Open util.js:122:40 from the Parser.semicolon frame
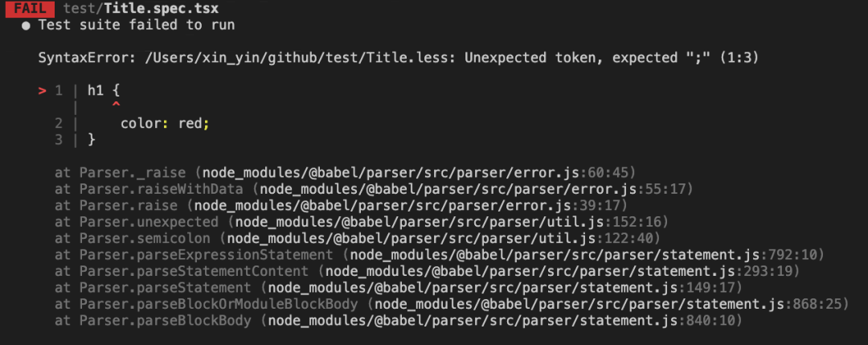The width and height of the screenshot is (868, 345). tap(443, 238)
